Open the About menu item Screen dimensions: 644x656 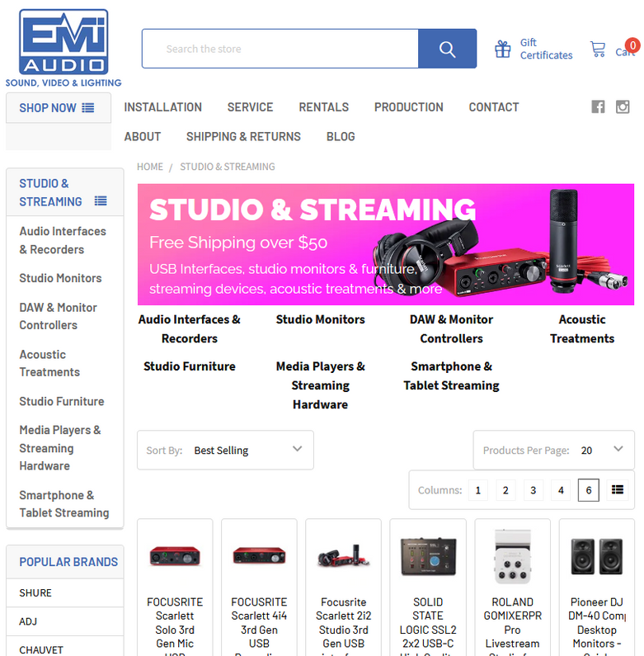(x=142, y=136)
